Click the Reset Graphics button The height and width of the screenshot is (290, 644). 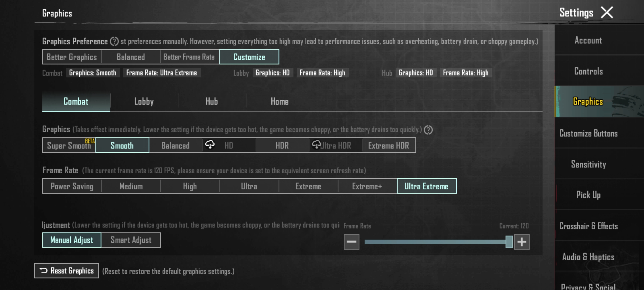coord(66,270)
